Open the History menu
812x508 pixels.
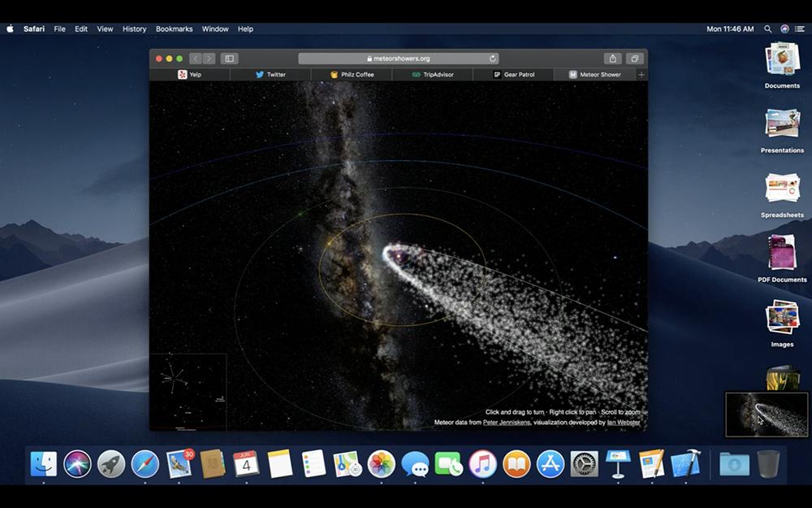134,28
